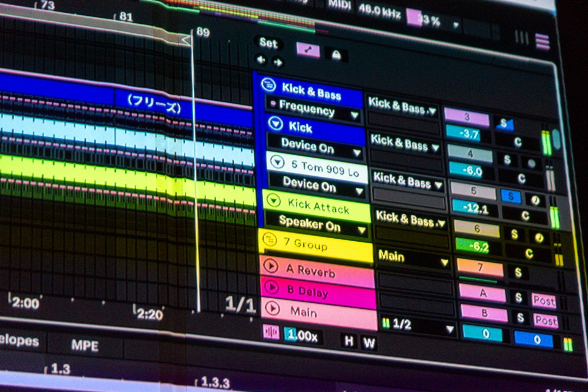The width and height of the screenshot is (588, 392).
Task: Toggle track 5 activator button
Action: 474,191
